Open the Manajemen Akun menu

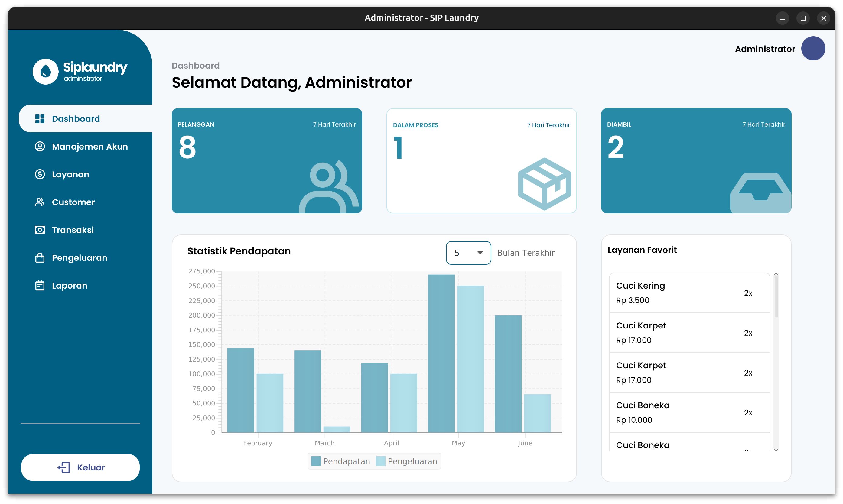86,146
